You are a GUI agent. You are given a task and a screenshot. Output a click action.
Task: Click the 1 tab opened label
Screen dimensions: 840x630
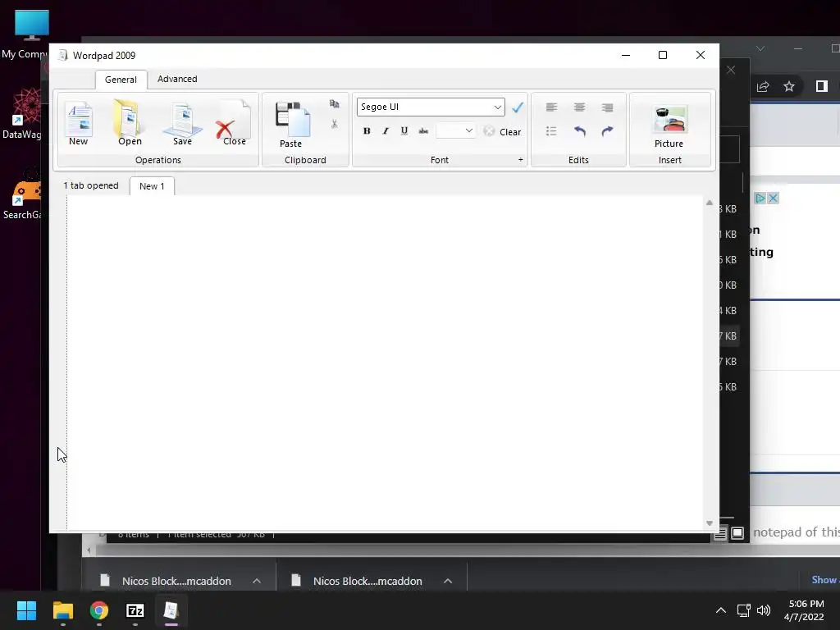[x=91, y=185]
